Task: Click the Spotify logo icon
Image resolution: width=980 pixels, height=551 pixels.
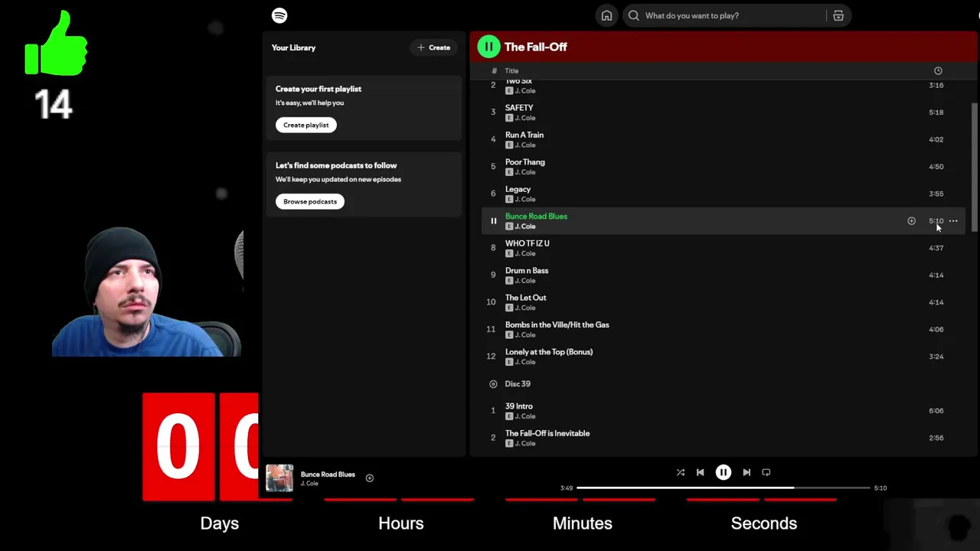Action: [x=279, y=15]
